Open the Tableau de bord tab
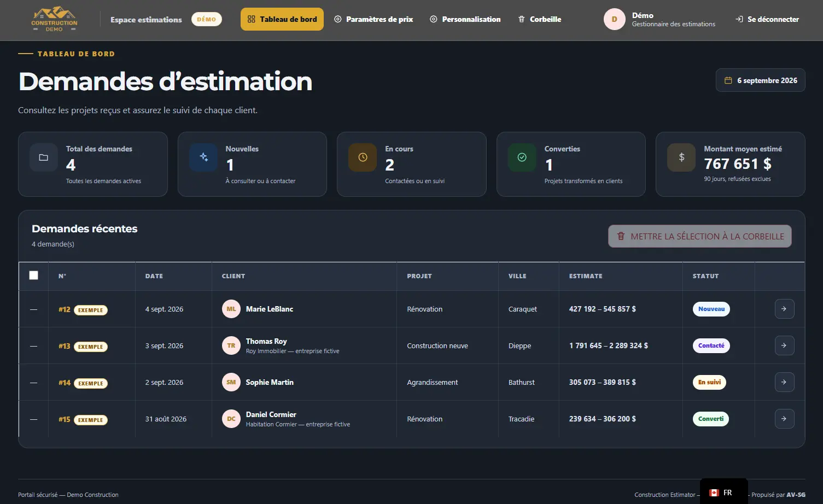 click(x=282, y=19)
